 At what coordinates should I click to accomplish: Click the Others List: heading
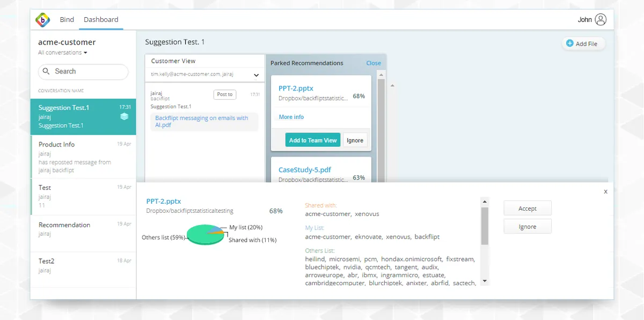(x=320, y=250)
